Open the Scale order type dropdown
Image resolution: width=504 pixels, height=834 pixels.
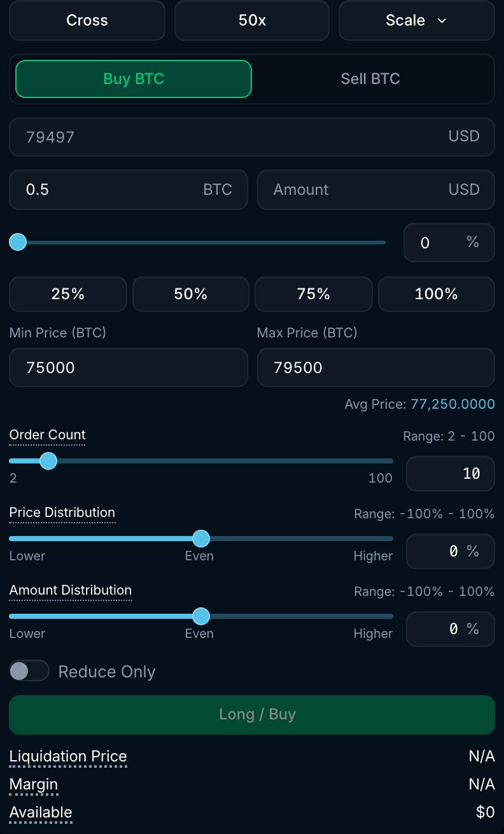point(417,20)
